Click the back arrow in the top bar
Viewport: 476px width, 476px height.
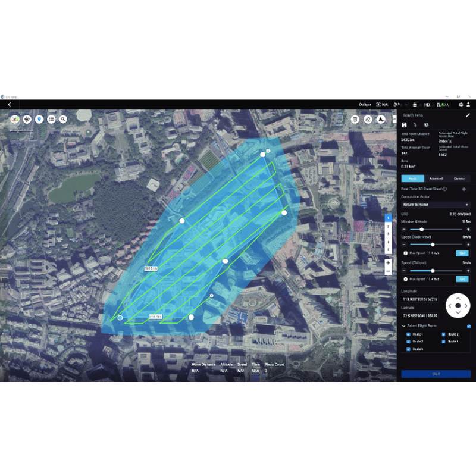click(10, 105)
